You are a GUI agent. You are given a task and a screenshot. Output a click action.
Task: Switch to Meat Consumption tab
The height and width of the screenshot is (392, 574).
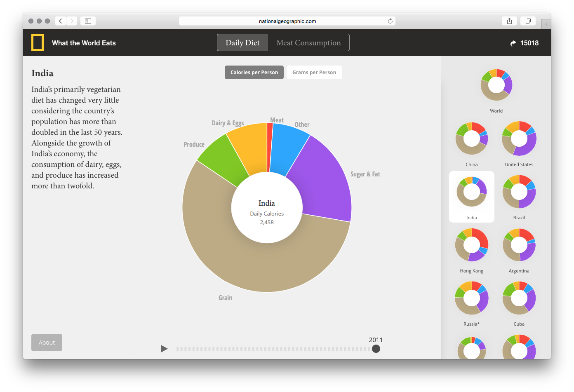tap(308, 43)
